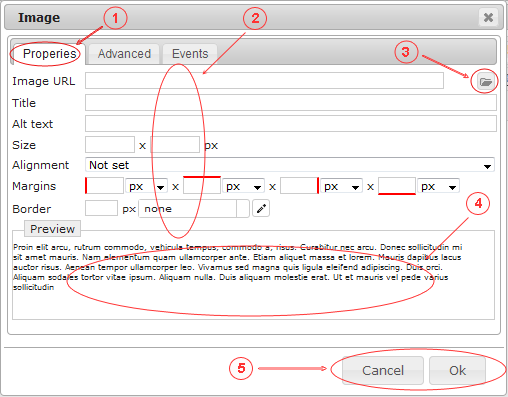This screenshot has height=397, width=508.
Task: Focus the Image URL input field
Action: pos(264,81)
